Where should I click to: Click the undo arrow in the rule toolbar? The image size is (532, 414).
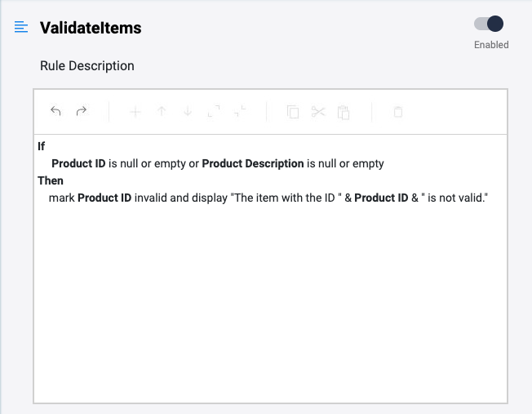[x=55, y=112]
